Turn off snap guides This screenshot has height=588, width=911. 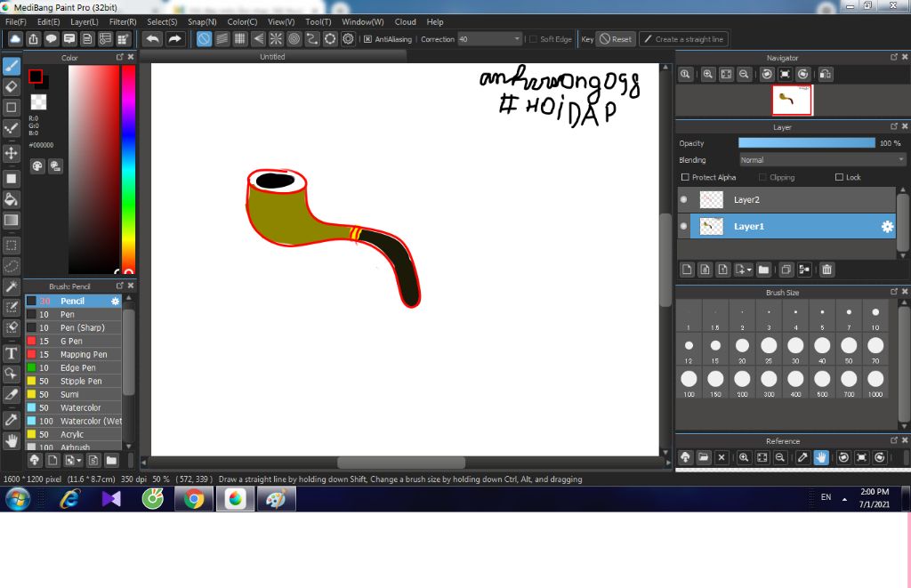coord(204,39)
